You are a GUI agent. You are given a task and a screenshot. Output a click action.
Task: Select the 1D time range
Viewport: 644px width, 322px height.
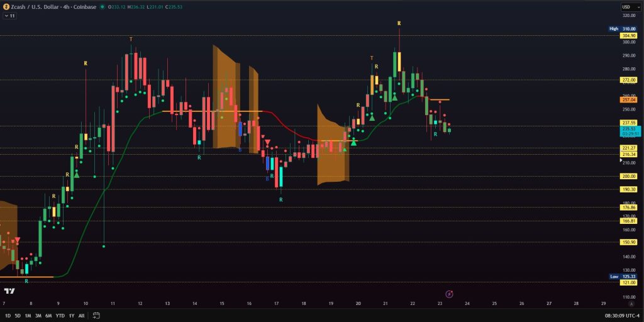click(8, 315)
